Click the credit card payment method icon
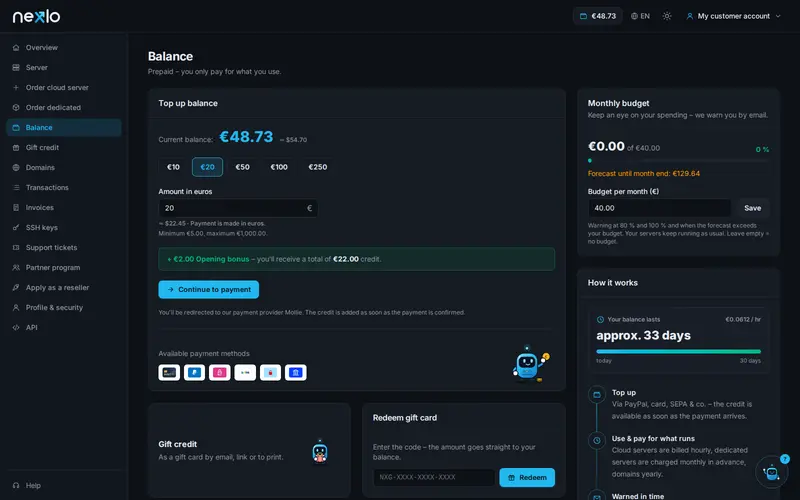The height and width of the screenshot is (500, 800). click(169, 372)
